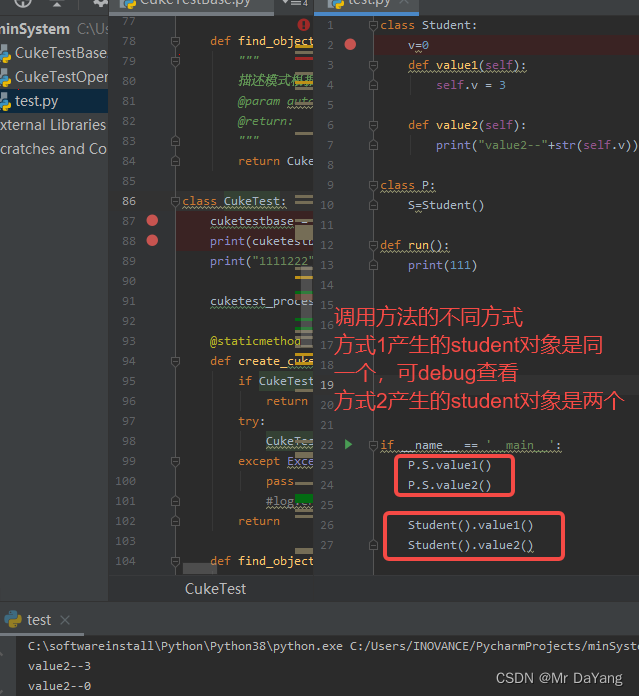The width and height of the screenshot is (639, 696).
Task: Click 'def value2(self):' at line 6
Action: point(467,125)
